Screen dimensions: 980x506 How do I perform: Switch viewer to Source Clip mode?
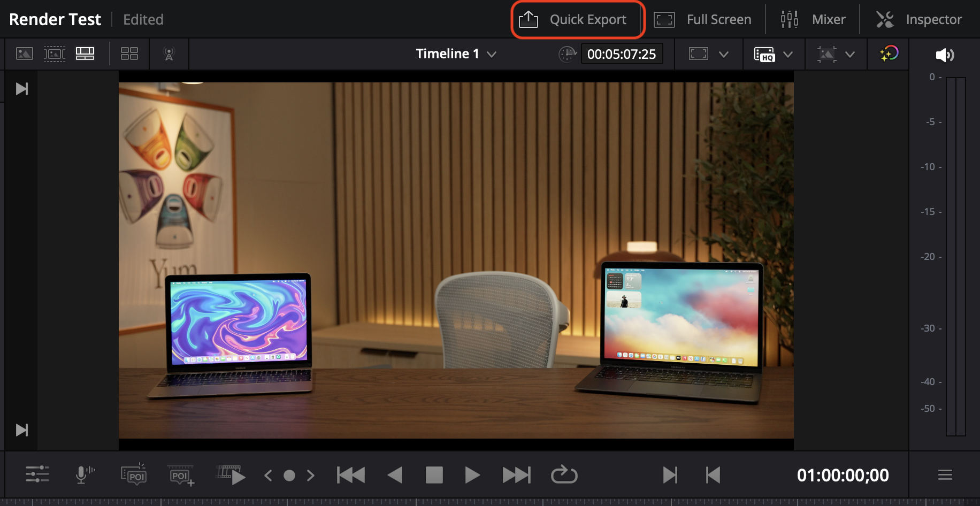[25, 54]
